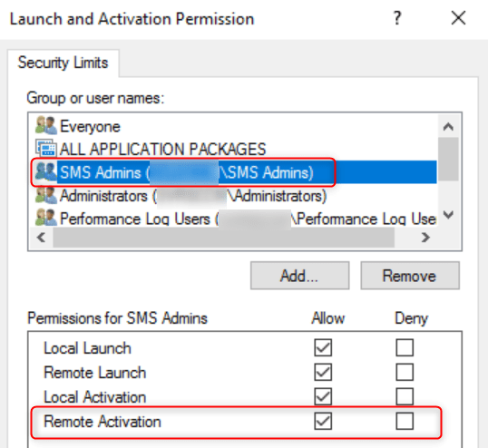
Task: Click the horizontal scrollbar thumb in group list
Action: click(224, 238)
